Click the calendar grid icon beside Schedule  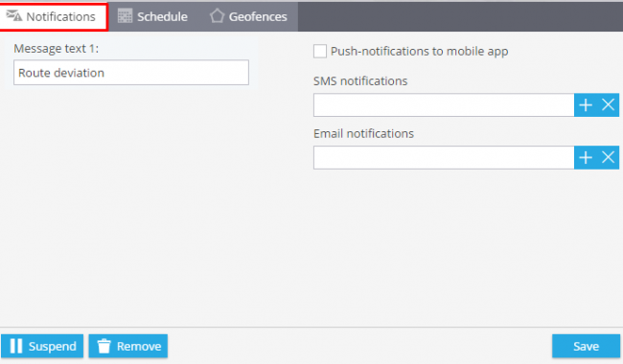pos(125,16)
